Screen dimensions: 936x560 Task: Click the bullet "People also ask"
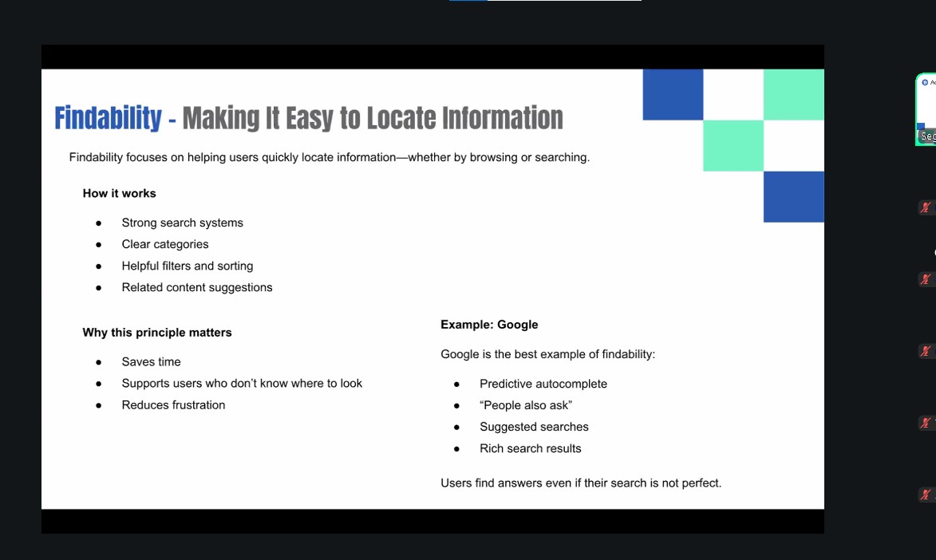coord(526,405)
